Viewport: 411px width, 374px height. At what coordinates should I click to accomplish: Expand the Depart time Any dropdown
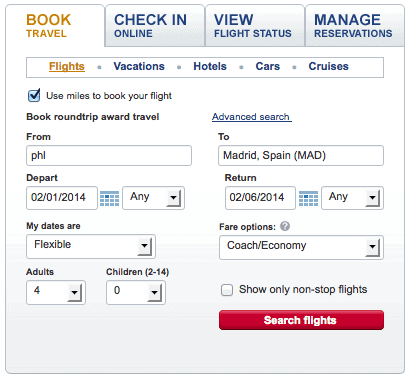(x=153, y=198)
